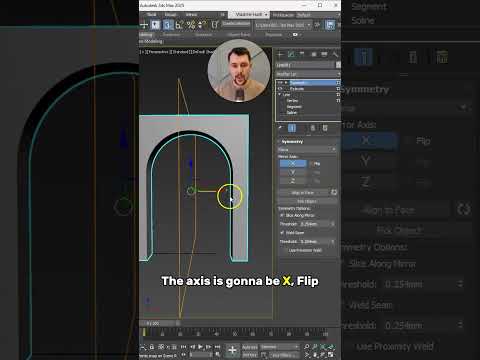The height and width of the screenshot is (360, 480).
Task: Open the Hierarchy panel tab
Action: click(x=302, y=54)
